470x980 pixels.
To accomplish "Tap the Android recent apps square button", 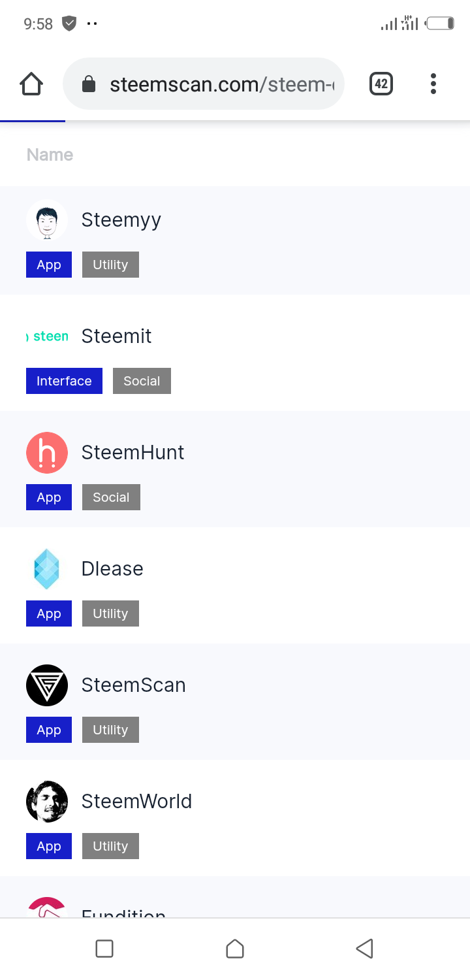I will coord(104,949).
